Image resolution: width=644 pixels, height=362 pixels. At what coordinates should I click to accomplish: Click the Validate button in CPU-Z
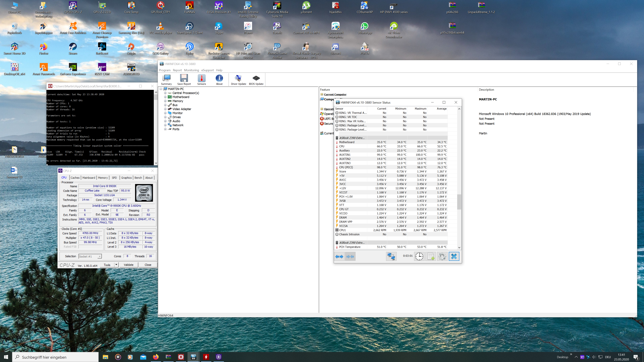128,265
